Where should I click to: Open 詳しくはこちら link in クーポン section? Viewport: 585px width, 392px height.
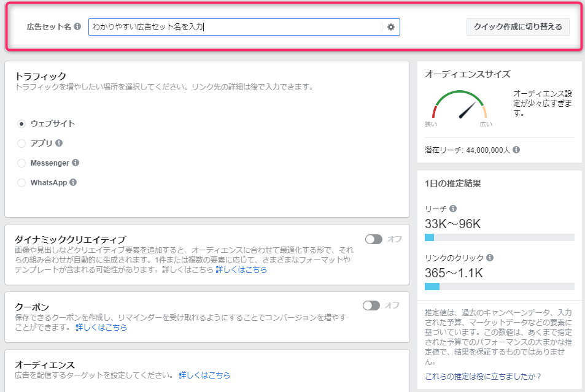pos(101,327)
